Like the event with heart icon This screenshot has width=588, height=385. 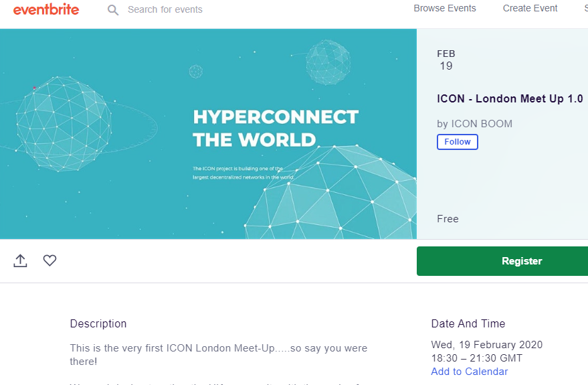tap(50, 260)
